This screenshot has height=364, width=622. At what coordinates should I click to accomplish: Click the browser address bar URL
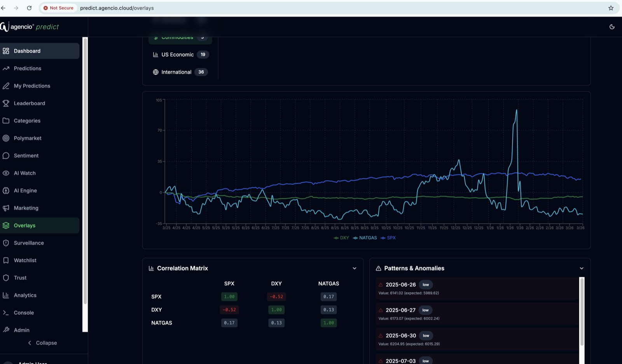click(x=117, y=8)
